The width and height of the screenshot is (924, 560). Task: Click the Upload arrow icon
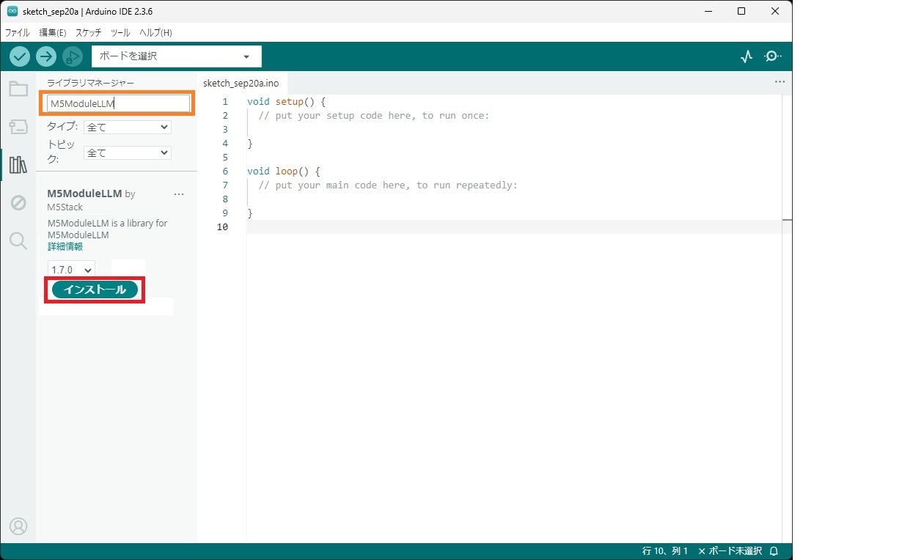pyautogui.click(x=46, y=56)
